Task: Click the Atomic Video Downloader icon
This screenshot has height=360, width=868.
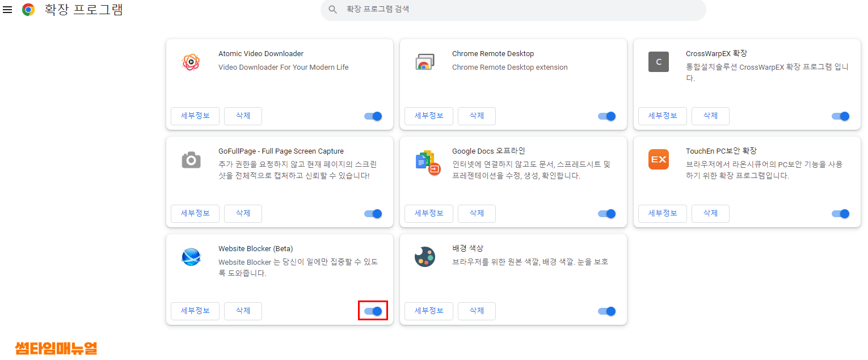Action: click(x=191, y=62)
